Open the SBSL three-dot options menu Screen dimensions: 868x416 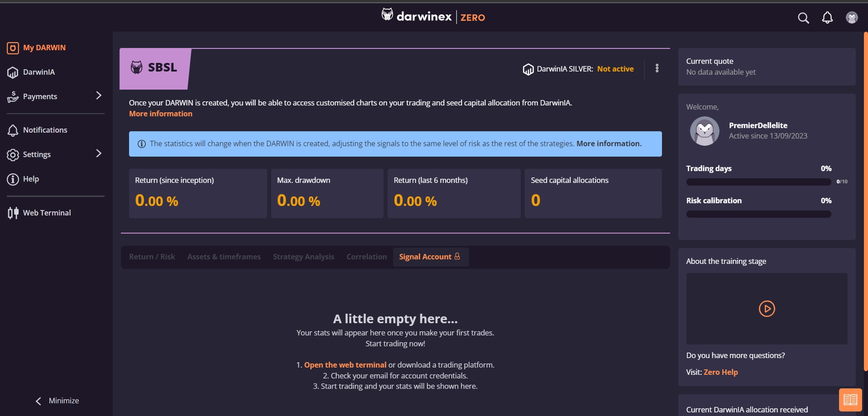pyautogui.click(x=657, y=68)
